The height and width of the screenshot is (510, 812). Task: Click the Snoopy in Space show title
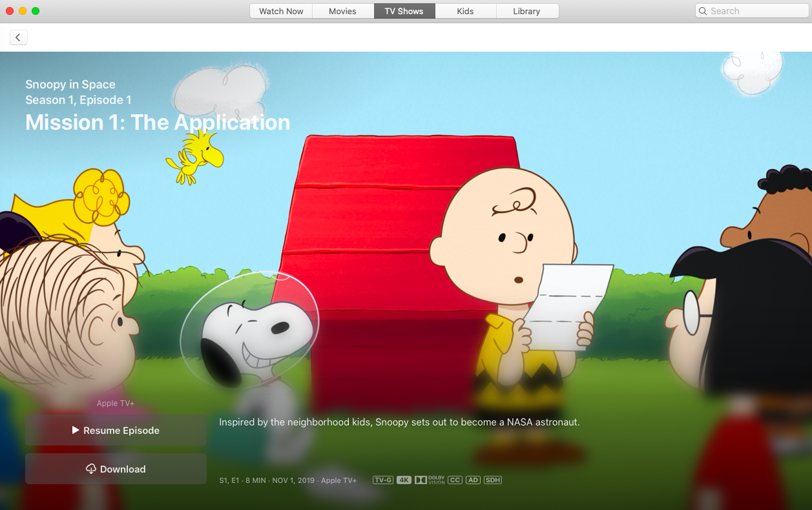coord(70,85)
